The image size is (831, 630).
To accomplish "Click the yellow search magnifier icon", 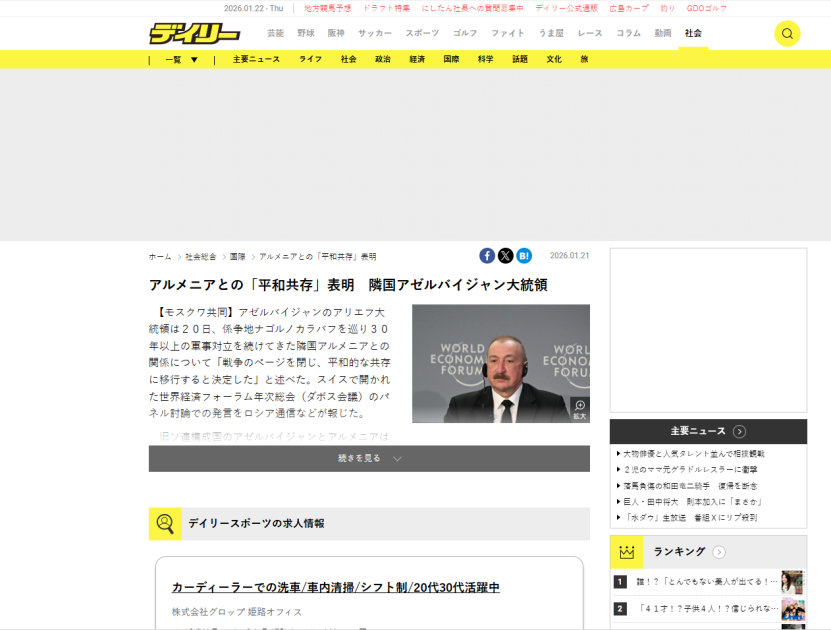I will click(x=787, y=33).
